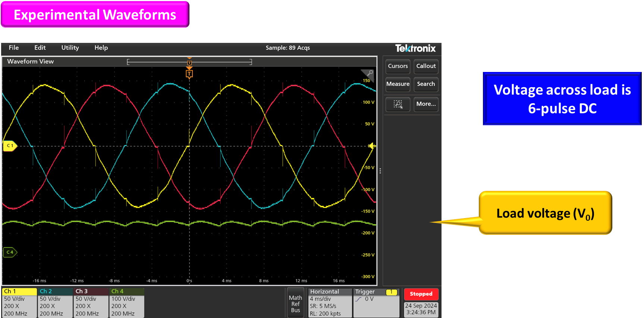Viewport: 644px width, 318px height.
Task: Open the File menu
Action: coord(14,48)
